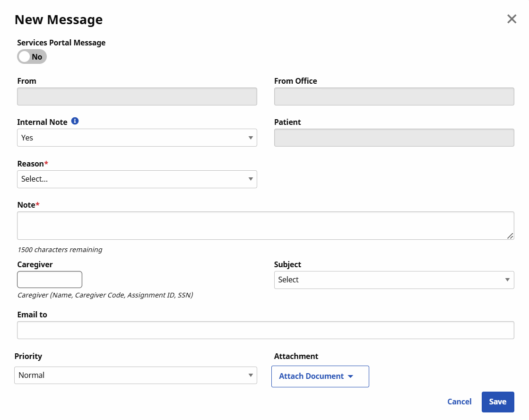Viewport: 529px width, 420px height.
Task: Click the Patient field
Action: (394, 138)
